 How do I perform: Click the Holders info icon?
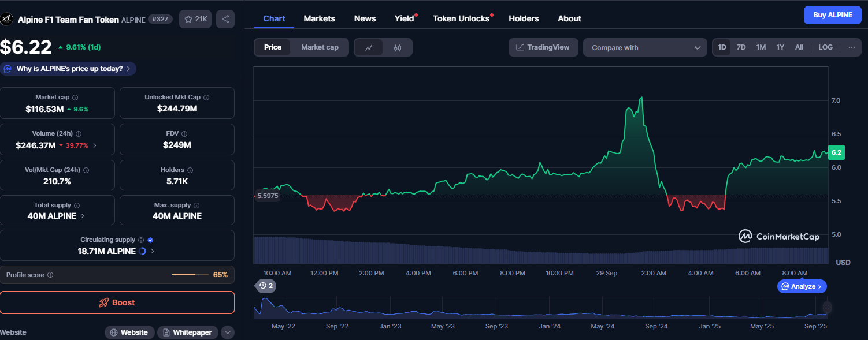190,170
